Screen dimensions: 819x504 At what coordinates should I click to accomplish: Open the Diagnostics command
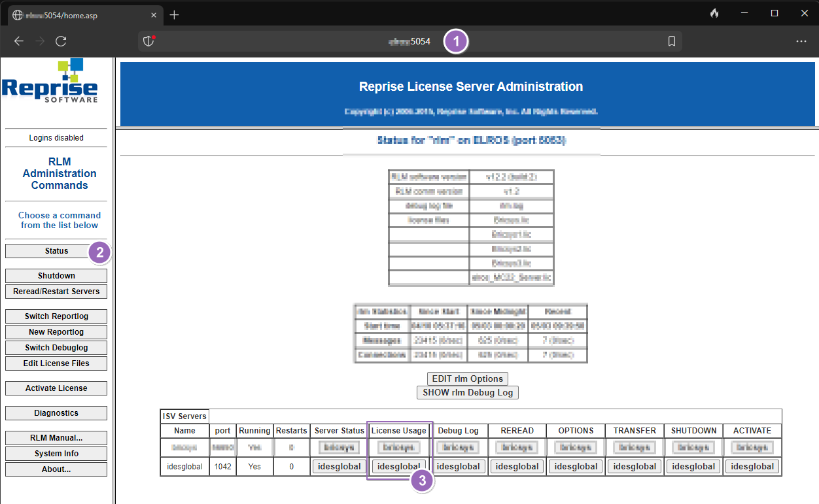click(56, 412)
